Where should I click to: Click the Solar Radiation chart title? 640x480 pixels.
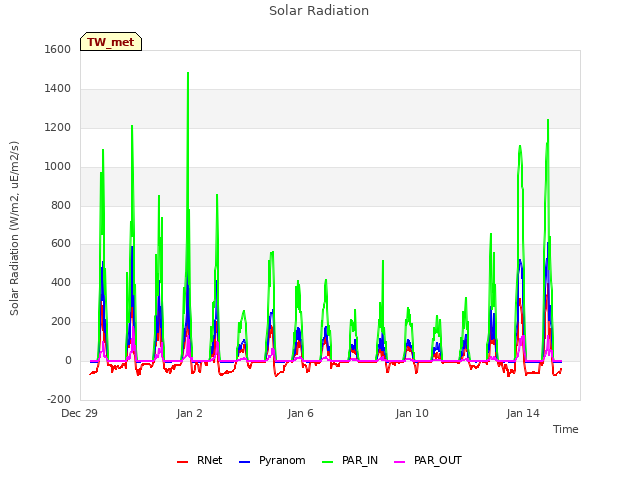[x=319, y=11]
